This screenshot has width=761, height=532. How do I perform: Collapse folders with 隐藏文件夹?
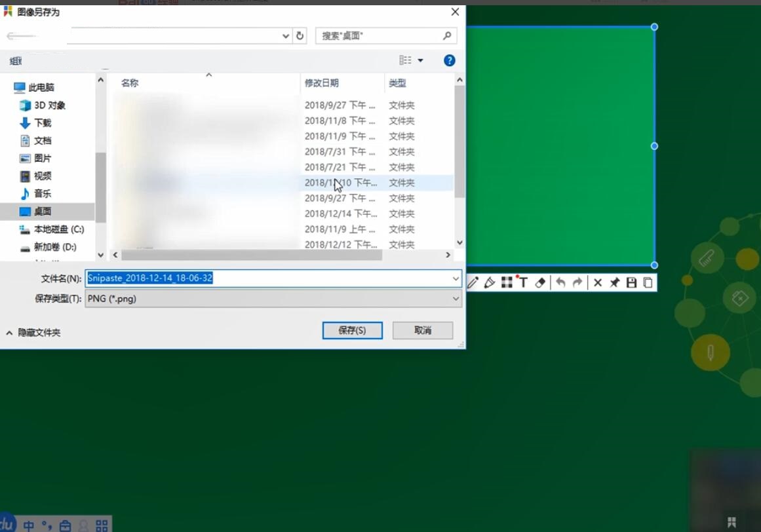[x=34, y=333]
